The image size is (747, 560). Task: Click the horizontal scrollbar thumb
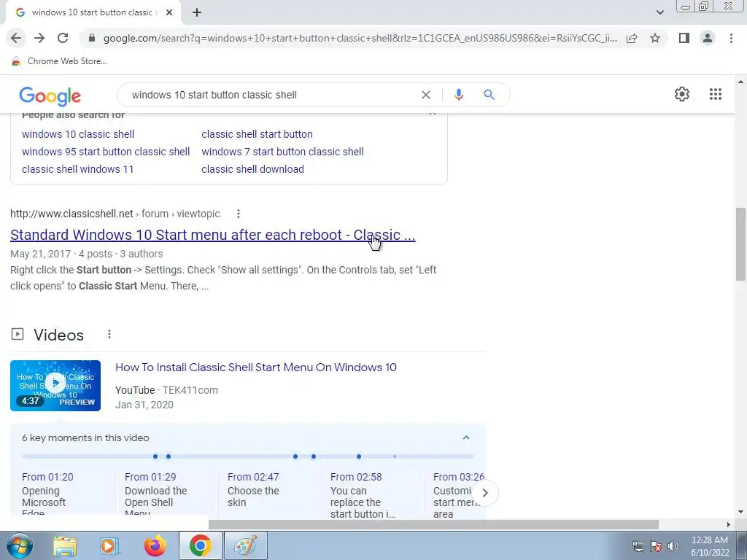point(433,524)
